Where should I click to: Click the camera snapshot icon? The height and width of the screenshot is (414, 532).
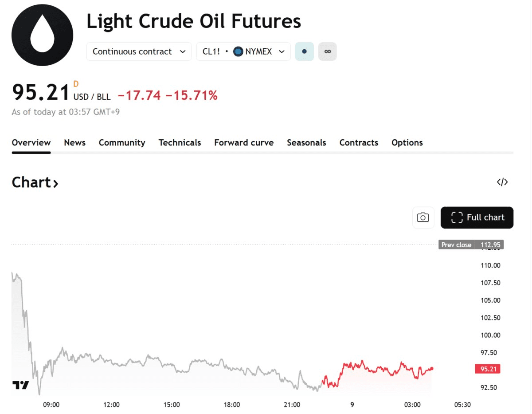point(423,217)
